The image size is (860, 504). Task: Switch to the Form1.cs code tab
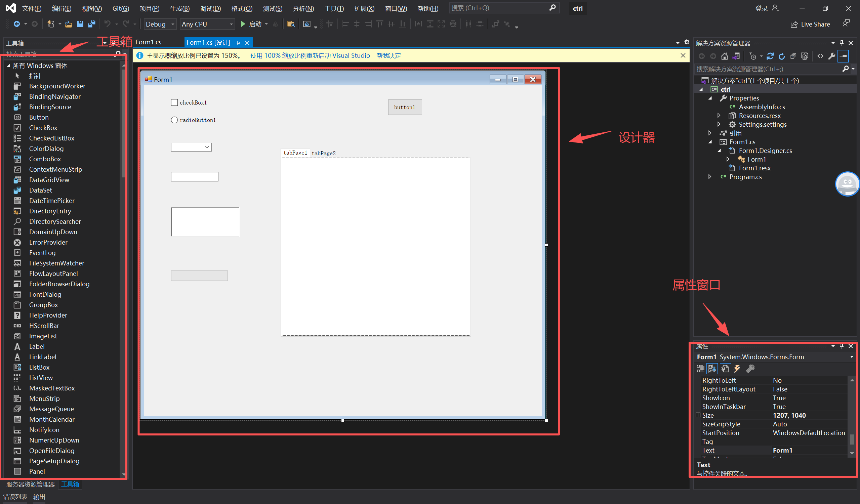pyautogui.click(x=148, y=42)
